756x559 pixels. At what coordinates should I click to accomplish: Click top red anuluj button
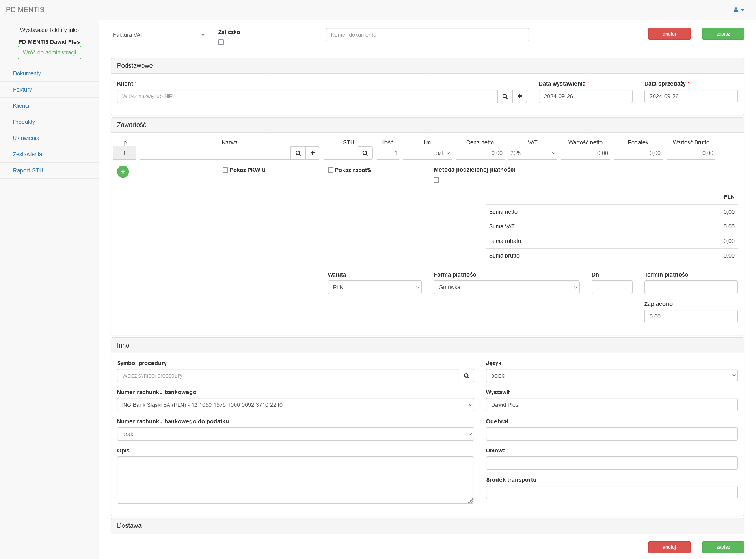point(669,34)
